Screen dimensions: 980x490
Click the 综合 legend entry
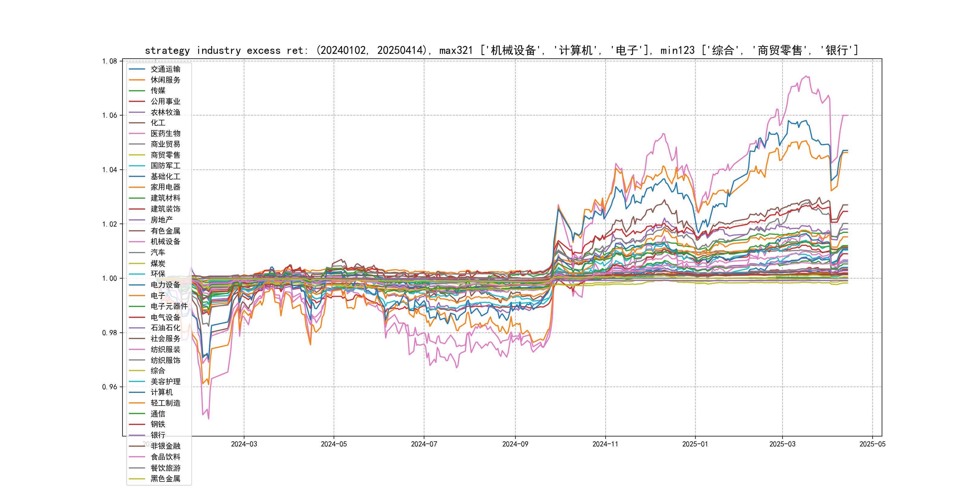[158, 371]
